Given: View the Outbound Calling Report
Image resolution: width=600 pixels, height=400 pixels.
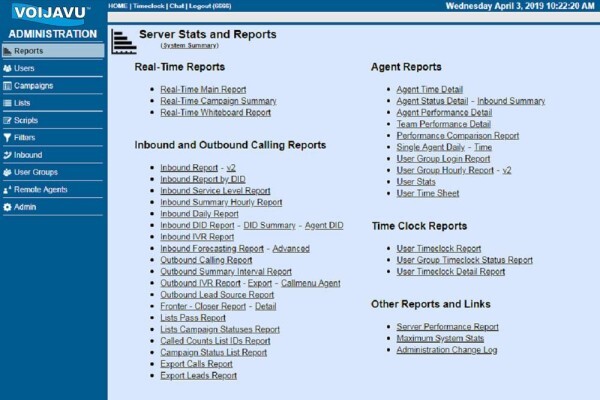Looking at the screenshot, I should 206,260.
